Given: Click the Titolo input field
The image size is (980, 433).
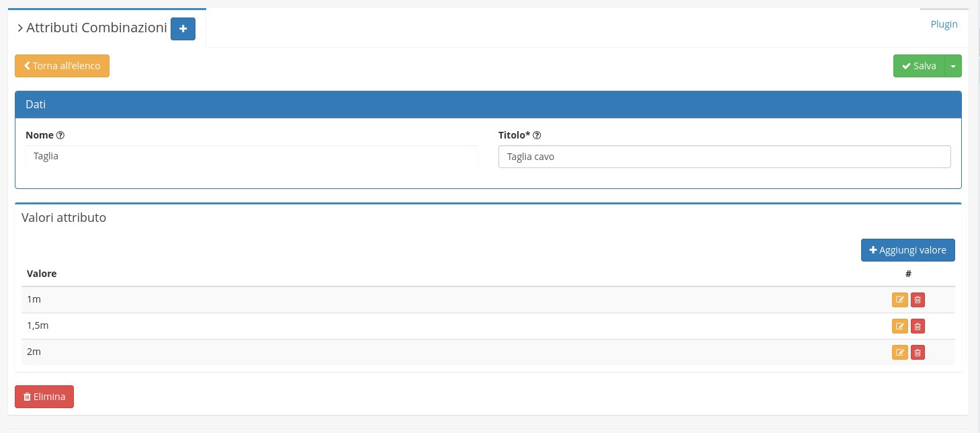Looking at the screenshot, I should [x=724, y=157].
